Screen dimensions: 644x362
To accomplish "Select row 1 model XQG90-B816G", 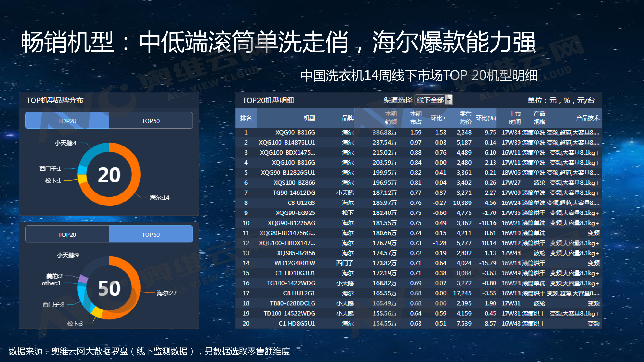I will [x=295, y=132].
